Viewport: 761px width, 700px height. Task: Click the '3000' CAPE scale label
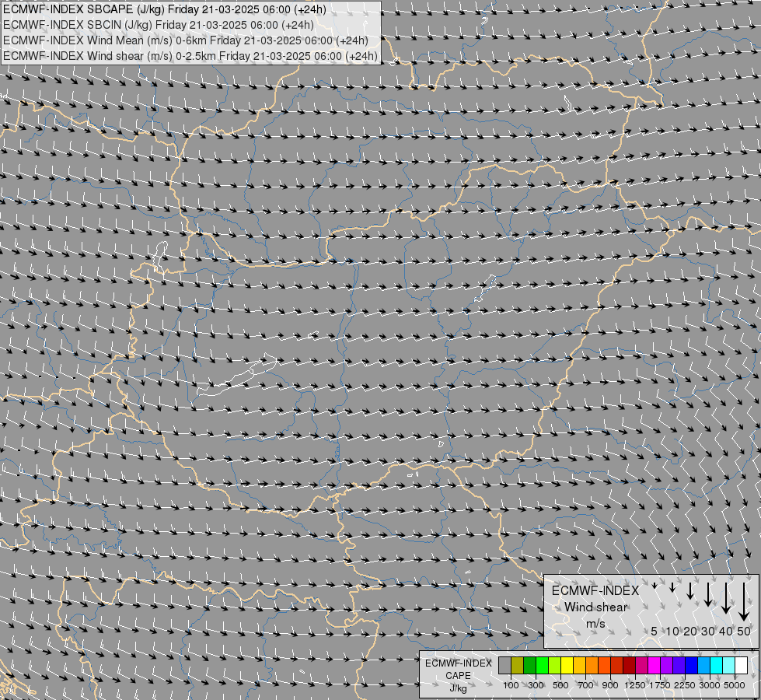pos(710,685)
